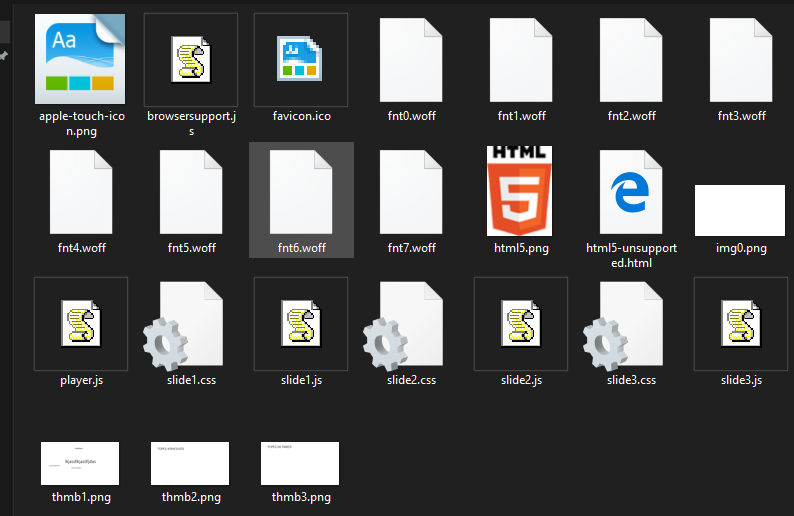Click the 'player.js' file name text
Screen dimensions: 794x516
click(x=82, y=380)
